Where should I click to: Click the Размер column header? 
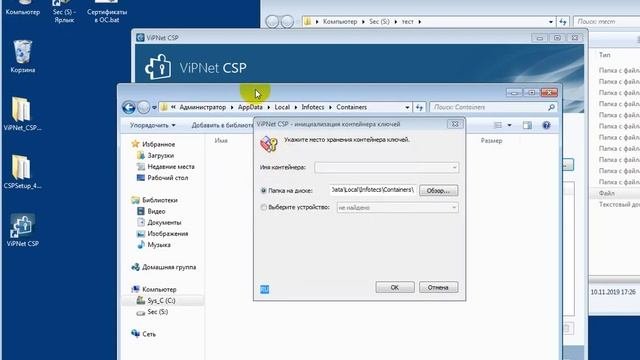491,141
